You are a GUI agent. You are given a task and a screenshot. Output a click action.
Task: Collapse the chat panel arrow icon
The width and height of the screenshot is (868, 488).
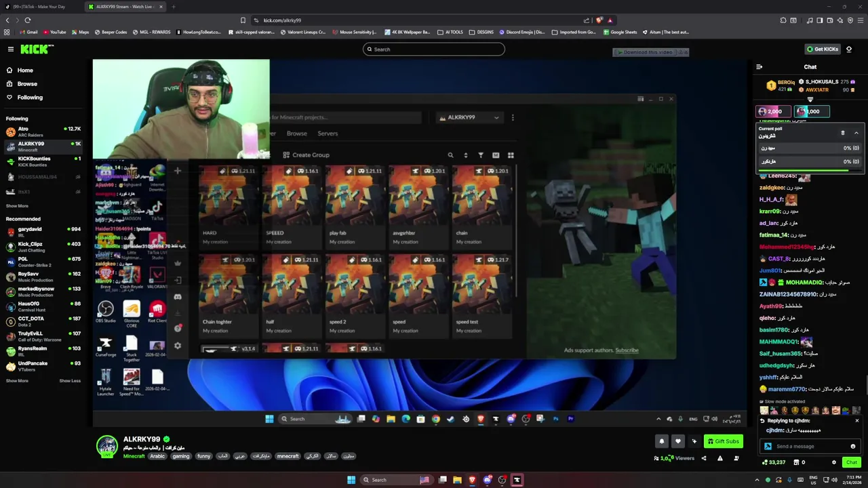(759, 67)
